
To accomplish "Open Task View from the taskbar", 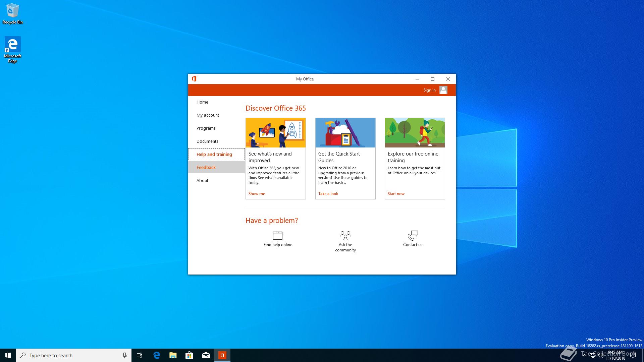I will [x=140, y=355].
